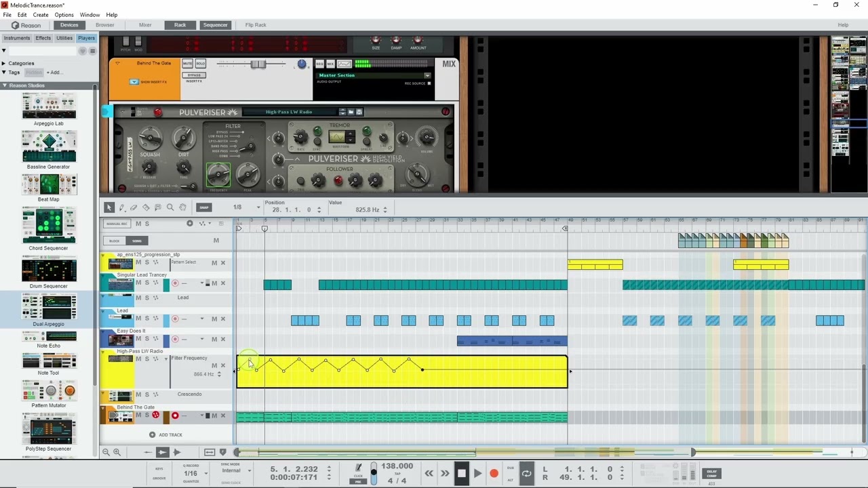This screenshot has height=488, width=868.
Task: Zoom out sequencer horizontally
Action: tap(106, 452)
